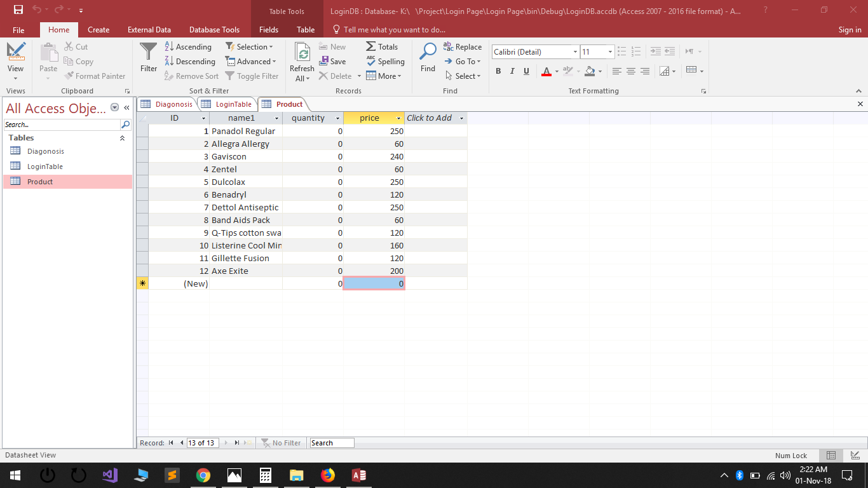
Task: Close the Product table with X
Action: click(860, 104)
